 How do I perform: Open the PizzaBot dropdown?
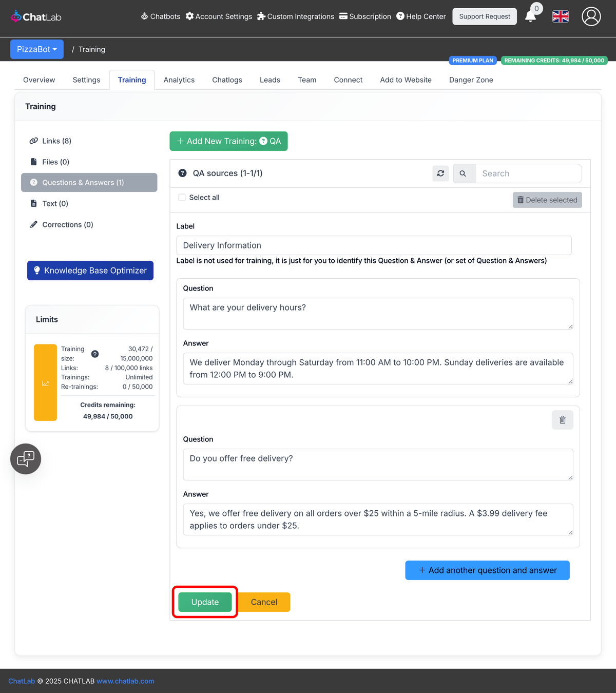click(x=36, y=49)
